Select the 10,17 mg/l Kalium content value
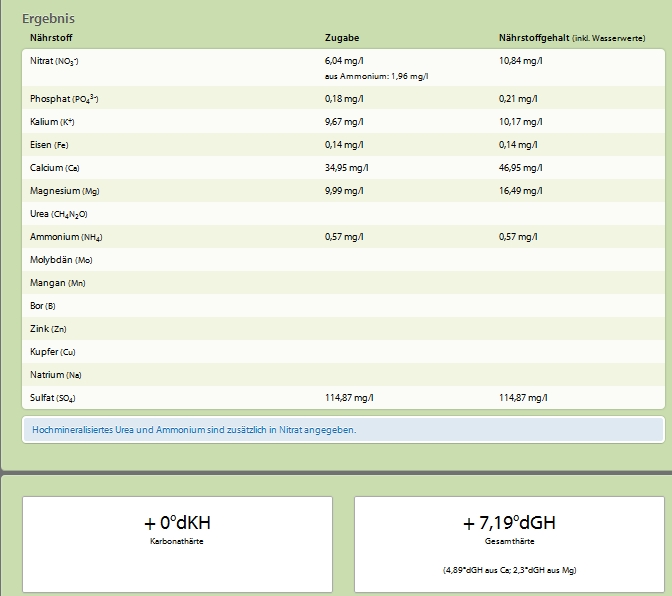672x596 pixels. point(520,122)
